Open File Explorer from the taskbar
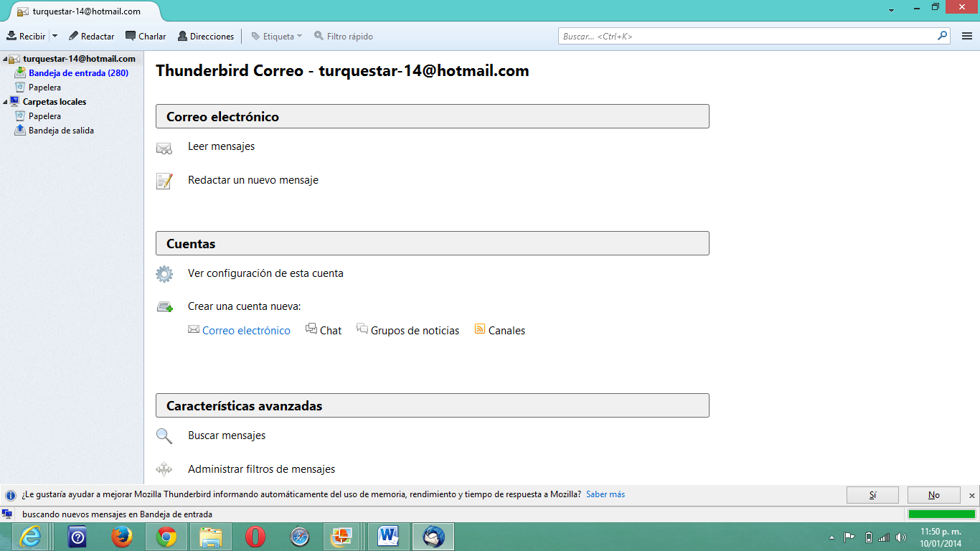The image size is (980, 551). click(x=211, y=537)
